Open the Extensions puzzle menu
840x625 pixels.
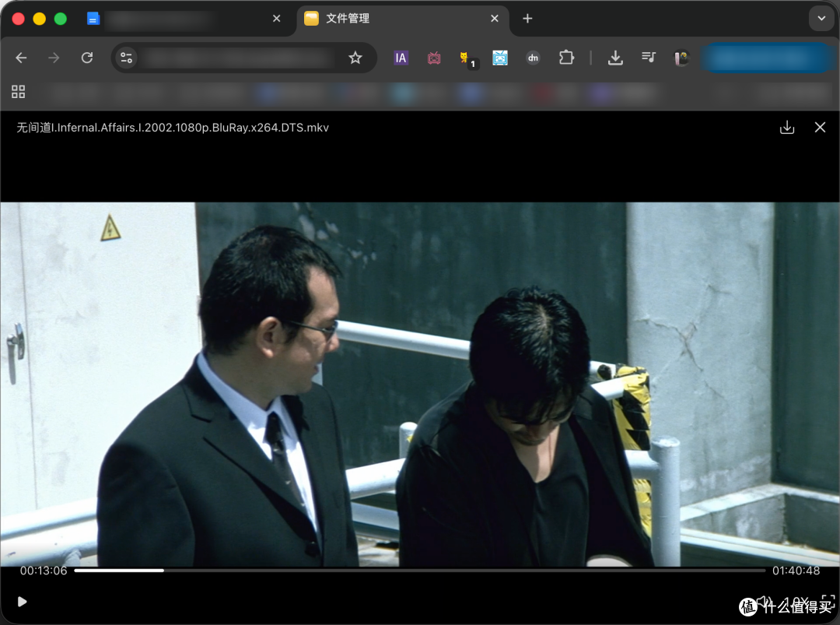tap(566, 58)
